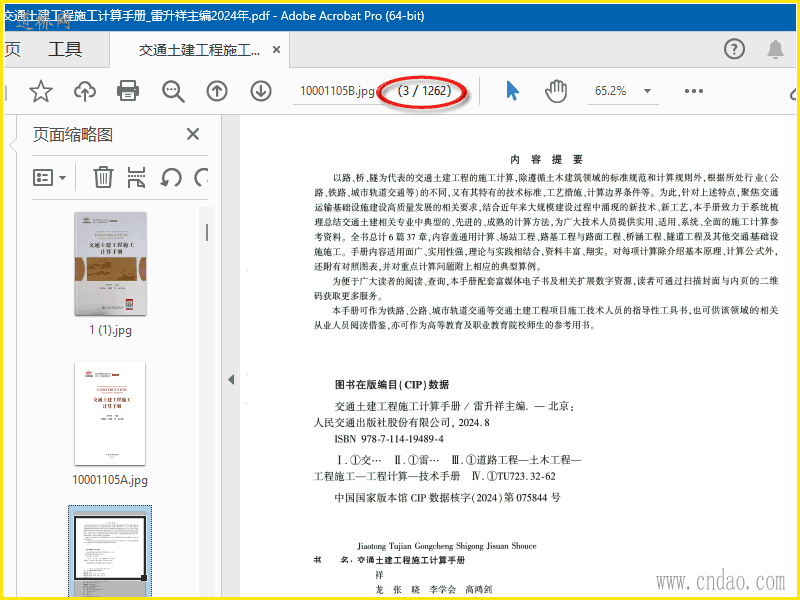800x600 pixels.
Task: Click the ISBN 978-7-114-19489-4 line
Action: pos(389,439)
